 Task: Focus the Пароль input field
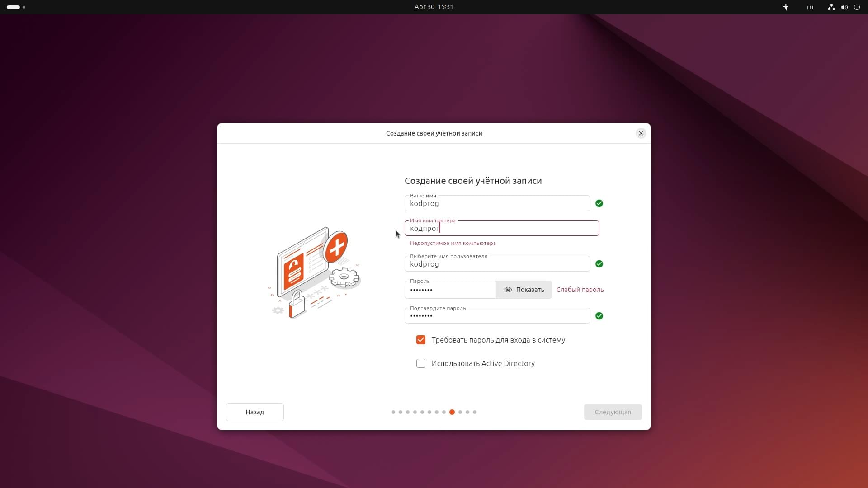pyautogui.click(x=450, y=290)
